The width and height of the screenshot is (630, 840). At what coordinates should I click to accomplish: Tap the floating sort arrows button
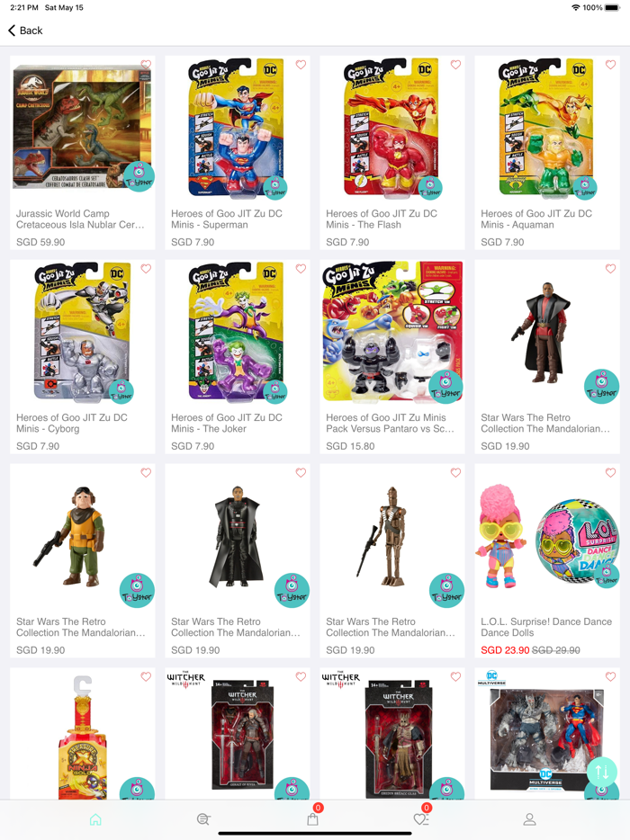pyautogui.click(x=601, y=772)
